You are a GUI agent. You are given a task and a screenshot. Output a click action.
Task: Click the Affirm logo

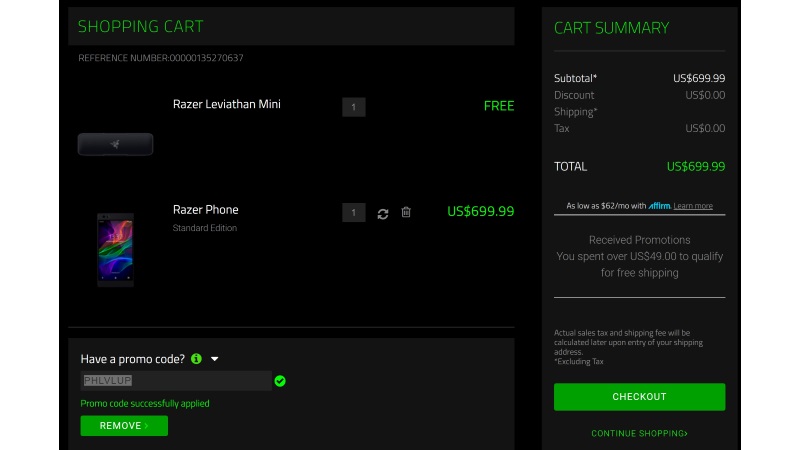click(659, 205)
